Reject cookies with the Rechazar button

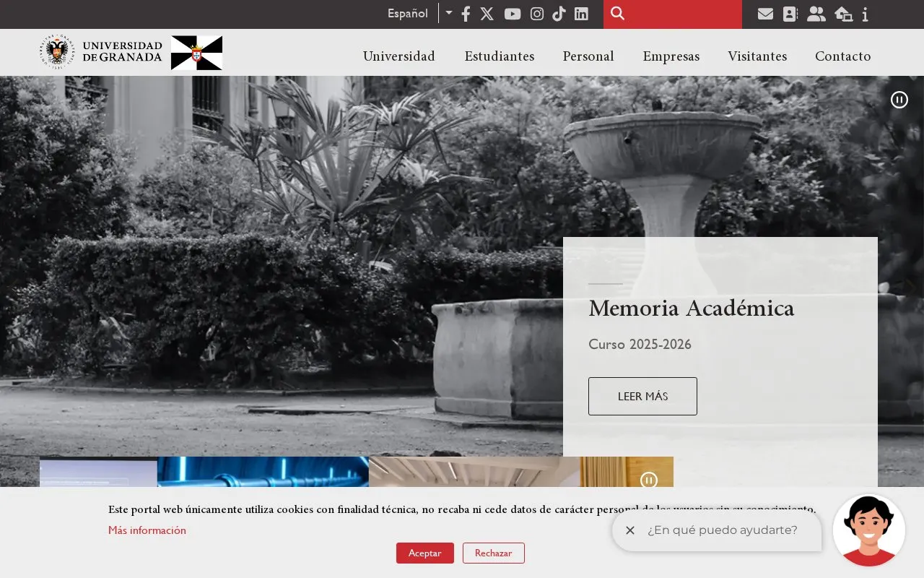pos(494,553)
